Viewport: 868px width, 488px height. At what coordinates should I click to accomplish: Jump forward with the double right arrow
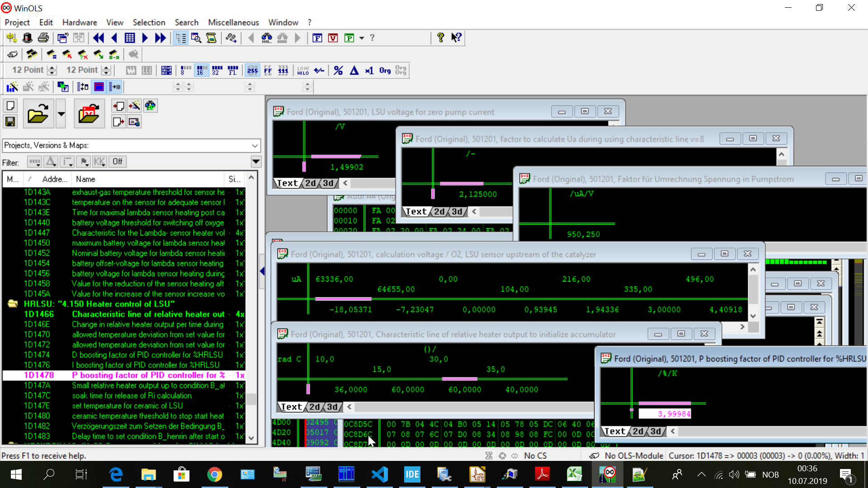[x=160, y=38]
